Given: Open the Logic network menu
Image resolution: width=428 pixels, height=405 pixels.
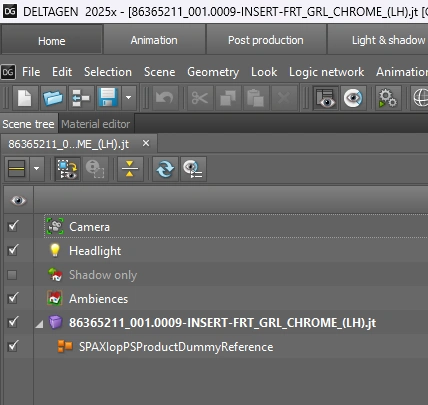Looking at the screenshot, I should point(327,72).
